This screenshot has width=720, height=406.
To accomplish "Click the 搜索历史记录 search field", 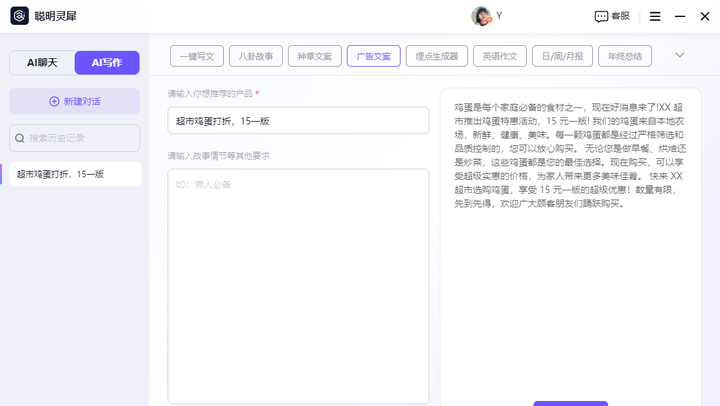I will point(75,138).
